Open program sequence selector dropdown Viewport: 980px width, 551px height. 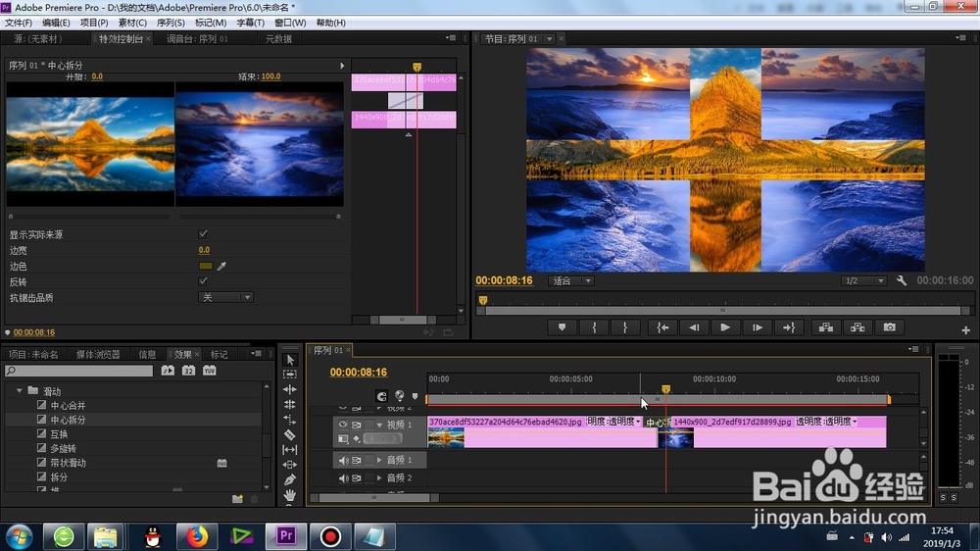pyautogui.click(x=550, y=39)
